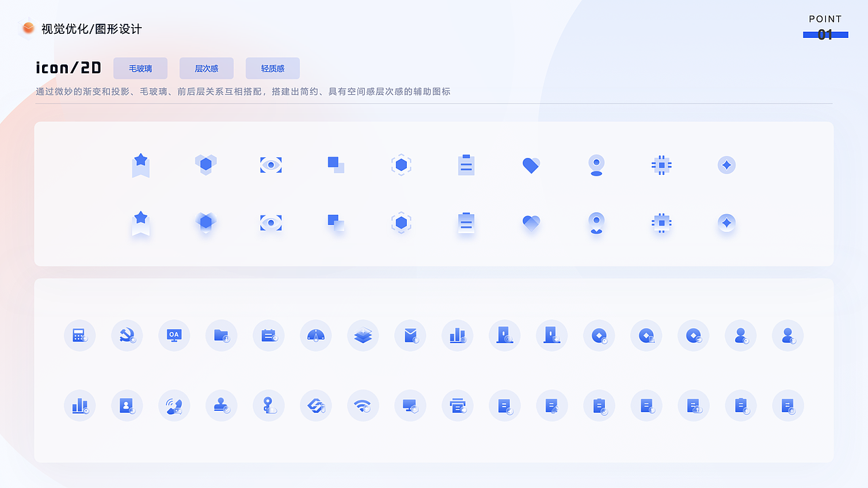Click the flat-style clipboard icon
868x488 pixels.
pyautogui.click(x=466, y=165)
